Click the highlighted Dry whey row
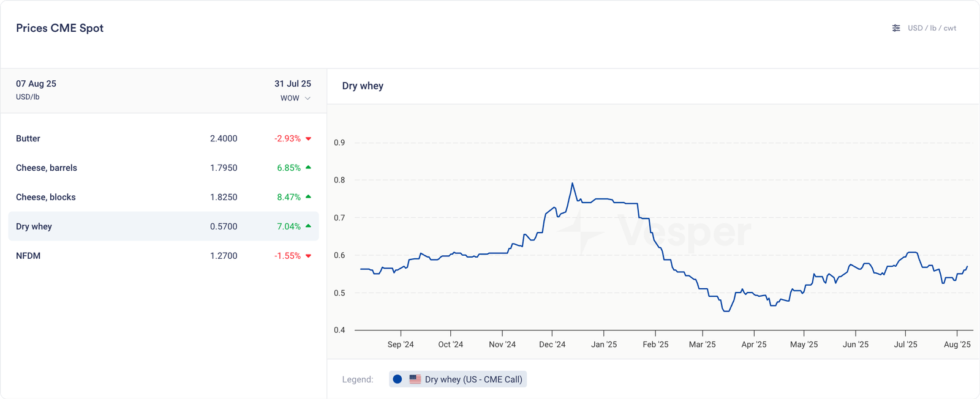 tap(163, 226)
